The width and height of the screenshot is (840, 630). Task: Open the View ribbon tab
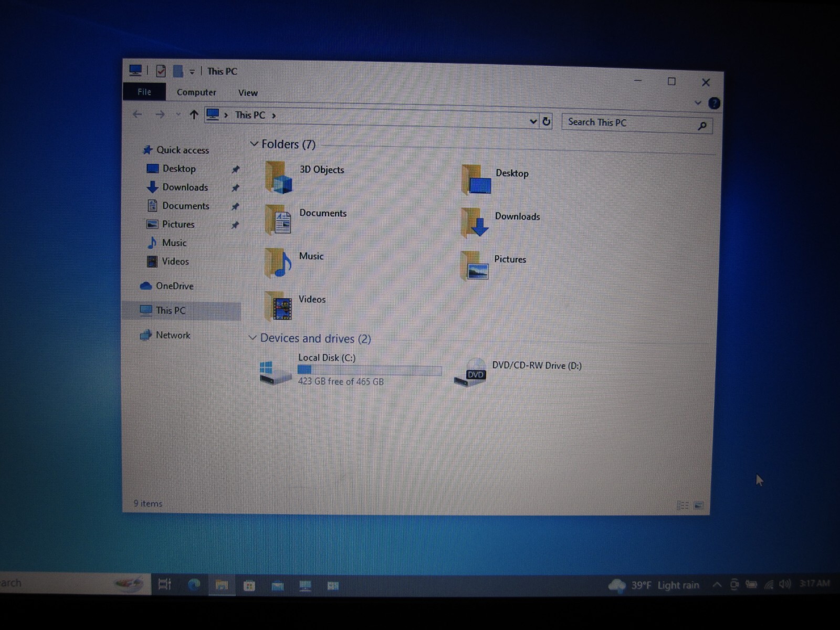[x=248, y=93]
